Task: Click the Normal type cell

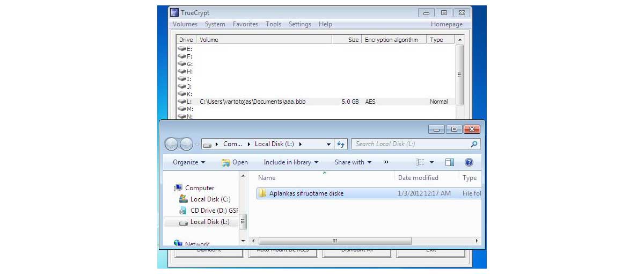Action: click(x=438, y=102)
